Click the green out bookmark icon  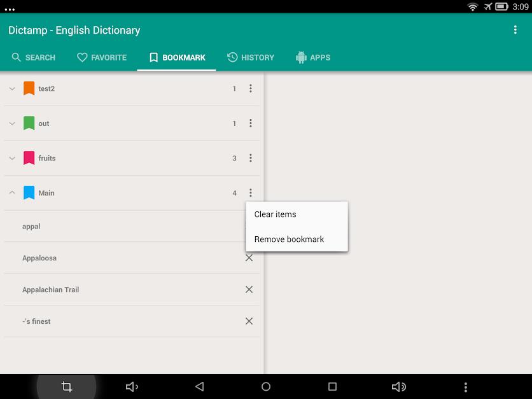(29, 123)
